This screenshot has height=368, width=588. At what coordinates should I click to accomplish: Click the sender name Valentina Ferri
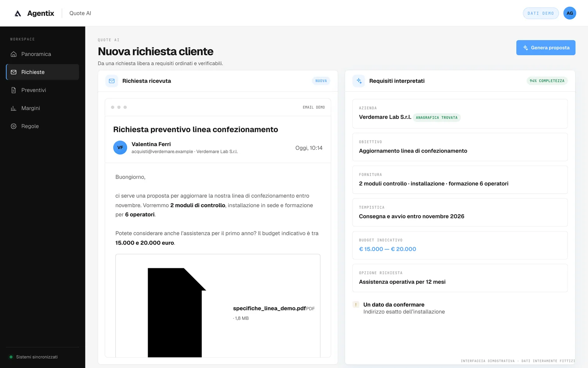click(x=151, y=144)
